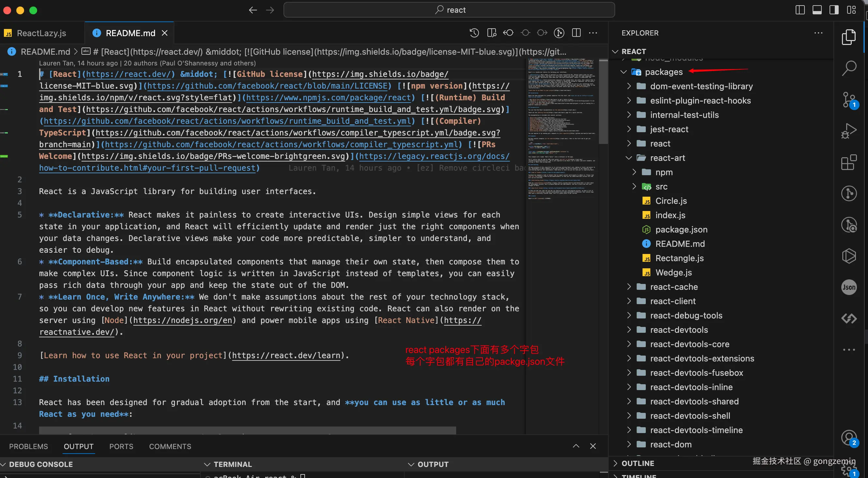Click the split editor right icon
868x478 pixels.
point(576,33)
